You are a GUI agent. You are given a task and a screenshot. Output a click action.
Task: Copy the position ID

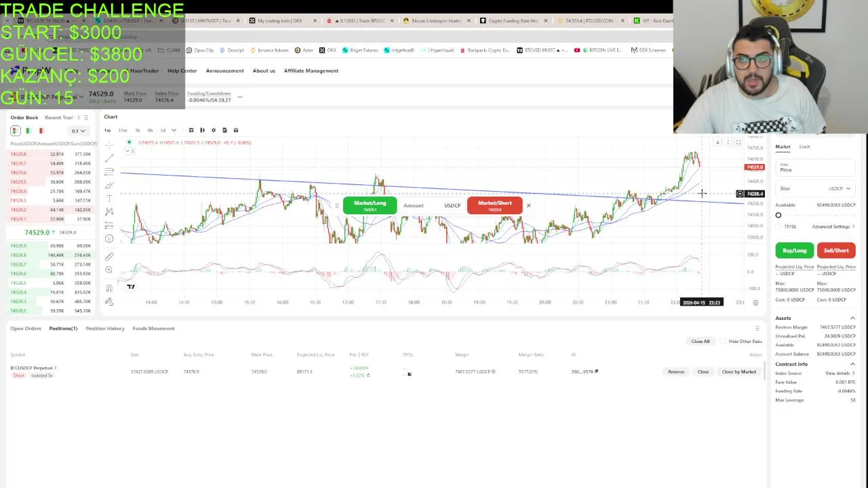tap(596, 371)
